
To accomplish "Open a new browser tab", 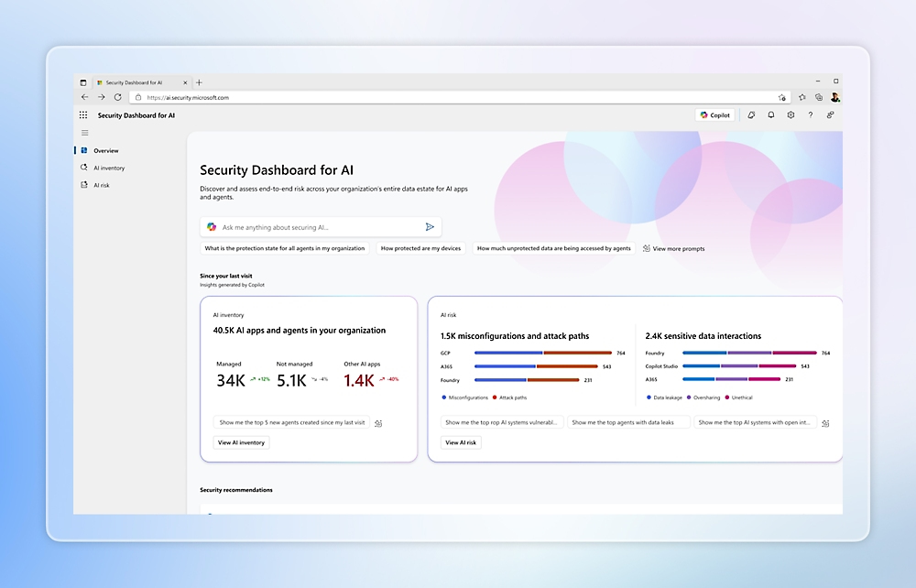I will pos(200,82).
